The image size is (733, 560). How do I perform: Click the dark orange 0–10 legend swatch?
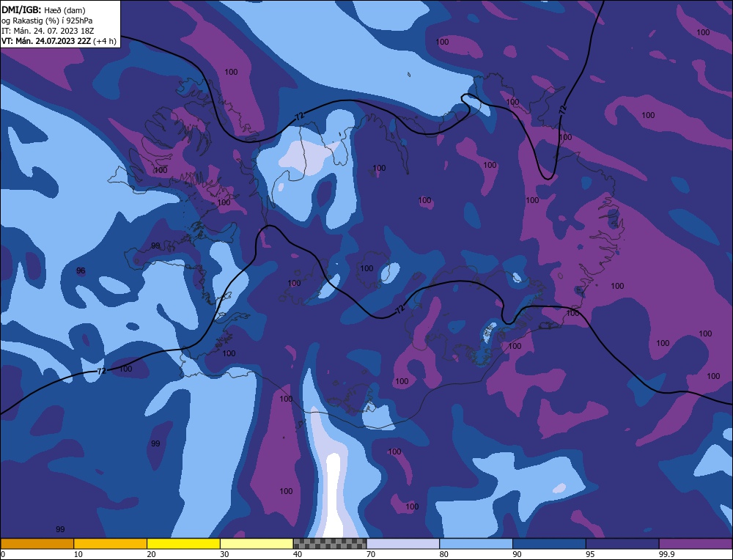pos(37,544)
